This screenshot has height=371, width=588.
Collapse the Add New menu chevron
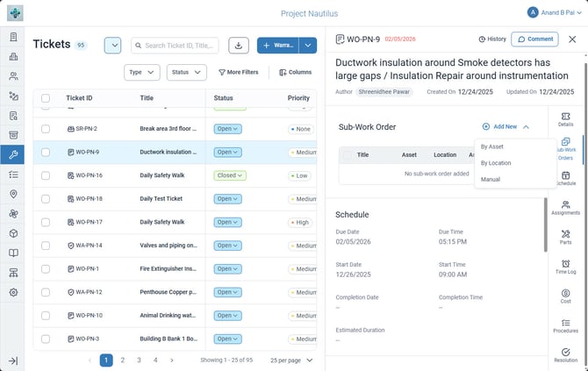(x=526, y=127)
